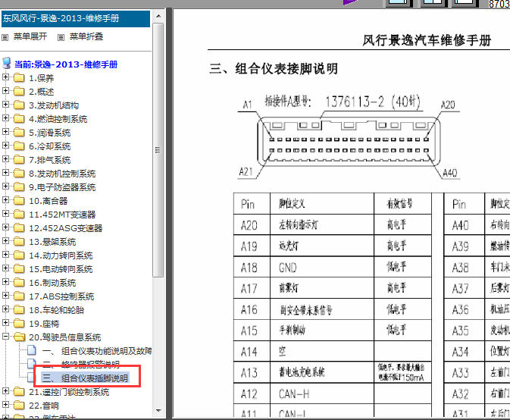Select the 12.452ASG变速器 label
Viewport: 510px width, 420px height.
pos(66,228)
